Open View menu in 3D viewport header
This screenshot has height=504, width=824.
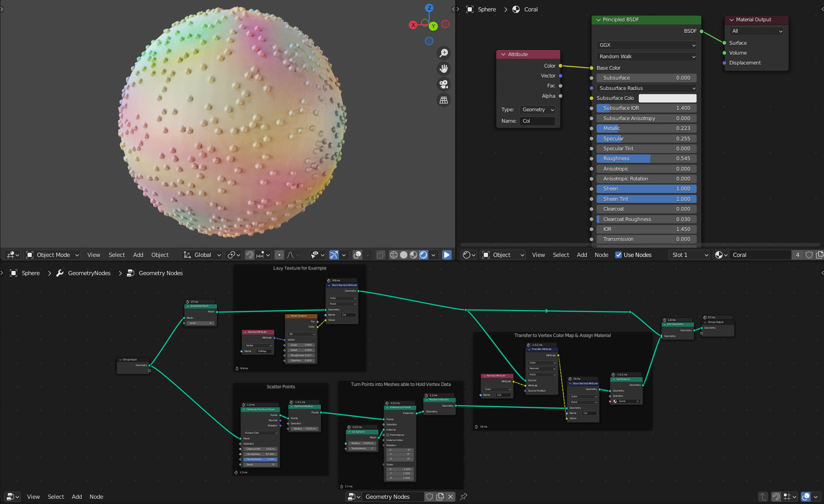coord(94,255)
